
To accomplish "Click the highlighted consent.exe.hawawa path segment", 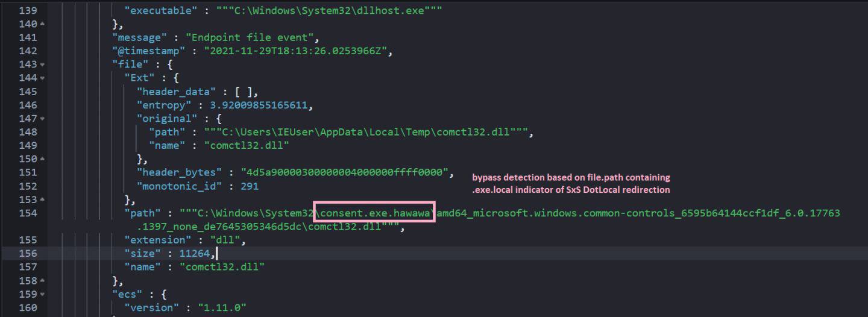I will tap(375, 213).
